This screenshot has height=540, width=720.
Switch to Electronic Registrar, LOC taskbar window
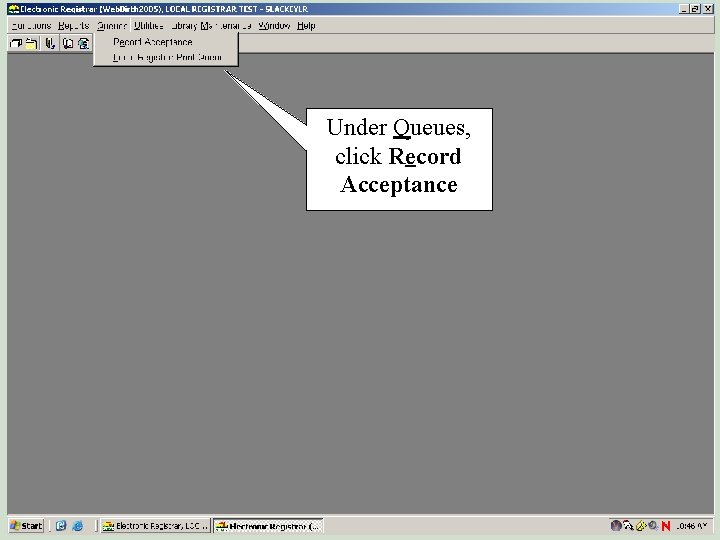155,526
